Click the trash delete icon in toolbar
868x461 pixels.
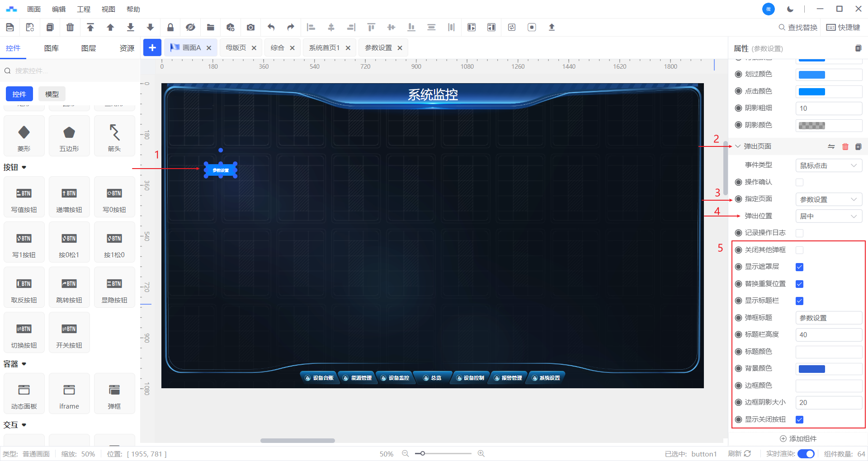[70, 28]
